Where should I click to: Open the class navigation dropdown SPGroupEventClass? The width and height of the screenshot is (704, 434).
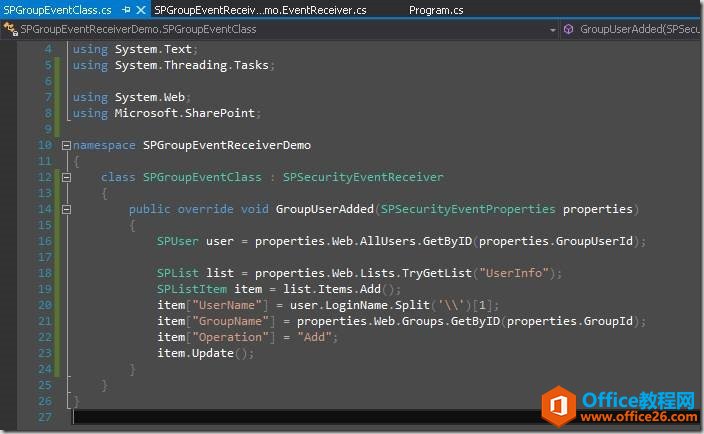coord(278,30)
